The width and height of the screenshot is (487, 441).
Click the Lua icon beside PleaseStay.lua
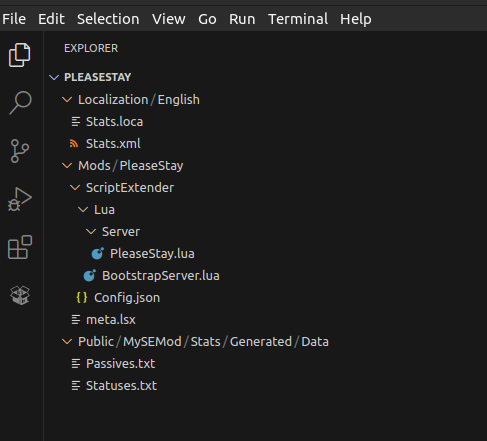(97, 254)
